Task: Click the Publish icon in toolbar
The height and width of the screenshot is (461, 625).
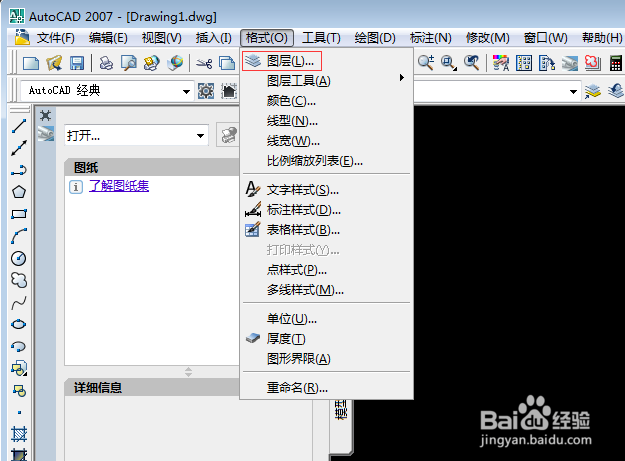Action: (151, 63)
